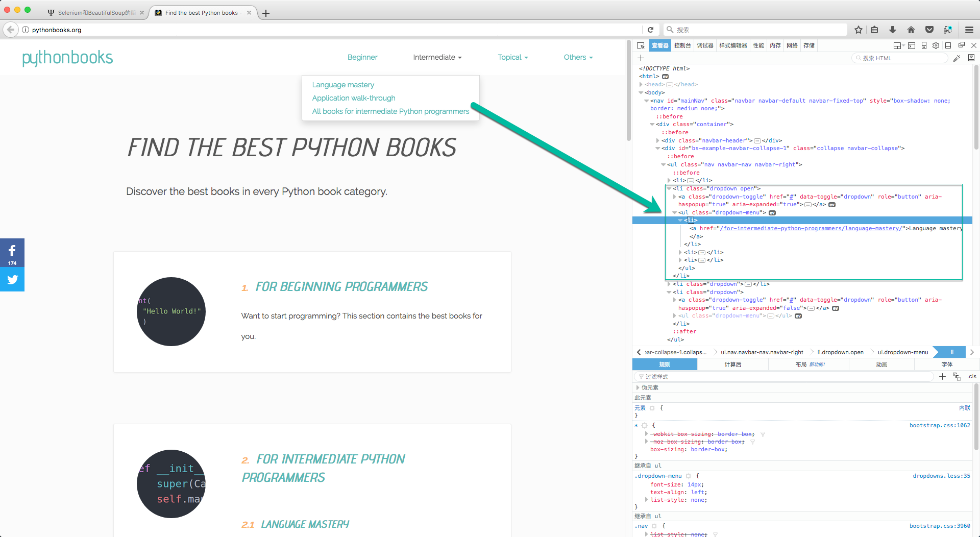Click the Hello World circular thumbnail
980x537 pixels.
tap(171, 311)
